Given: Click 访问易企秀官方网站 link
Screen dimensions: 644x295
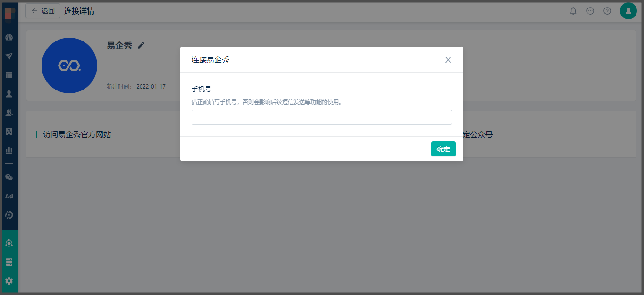Looking at the screenshot, I should (77, 134).
